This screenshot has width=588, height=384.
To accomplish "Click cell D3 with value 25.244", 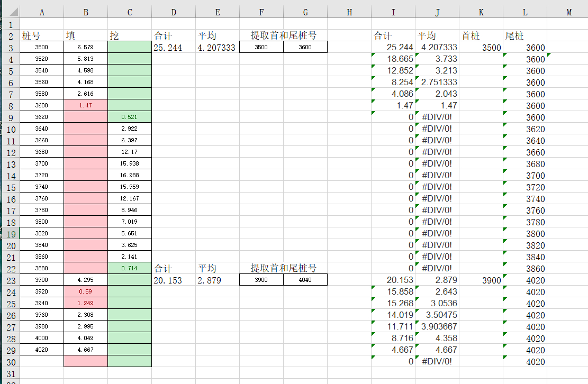I will pyautogui.click(x=174, y=47).
